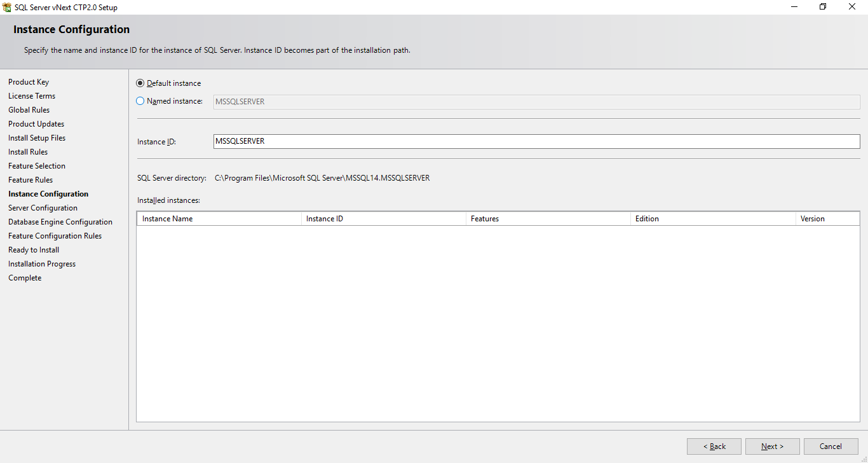Select Install Rules step
The height and width of the screenshot is (463, 868).
pyautogui.click(x=28, y=152)
